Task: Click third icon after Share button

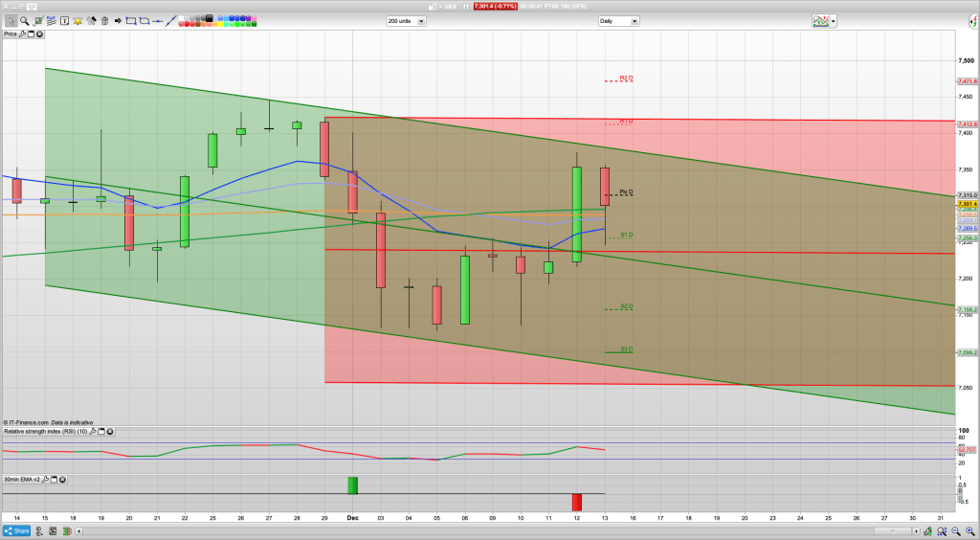Action: [68, 531]
